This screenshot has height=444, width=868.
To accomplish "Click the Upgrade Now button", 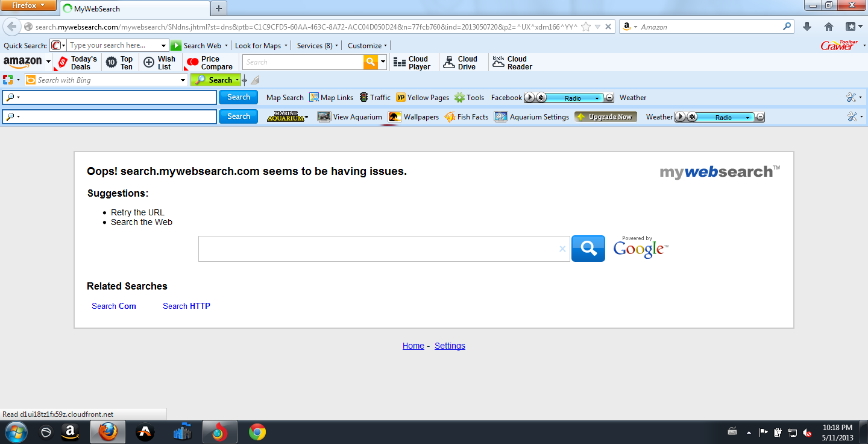I will click(605, 116).
